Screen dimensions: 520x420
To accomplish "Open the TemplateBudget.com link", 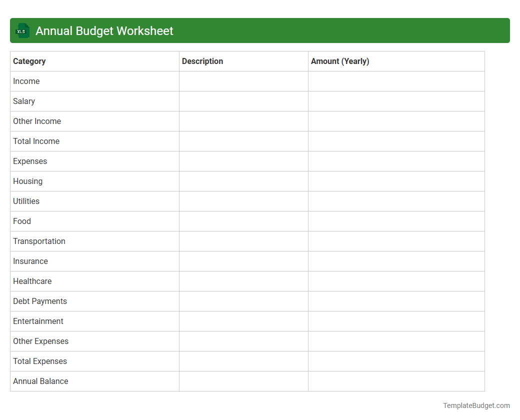I will (x=476, y=405).
